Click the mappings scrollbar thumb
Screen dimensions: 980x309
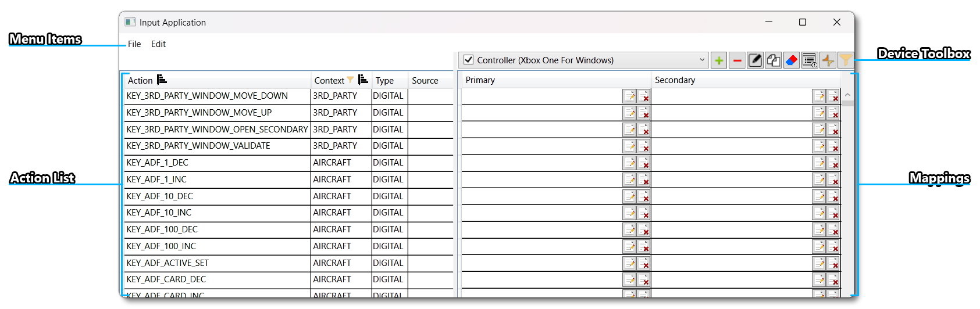pos(847,103)
